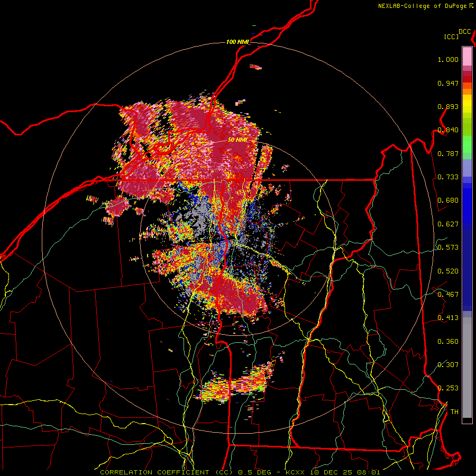Click the TH threshold label

click(x=454, y=412)
